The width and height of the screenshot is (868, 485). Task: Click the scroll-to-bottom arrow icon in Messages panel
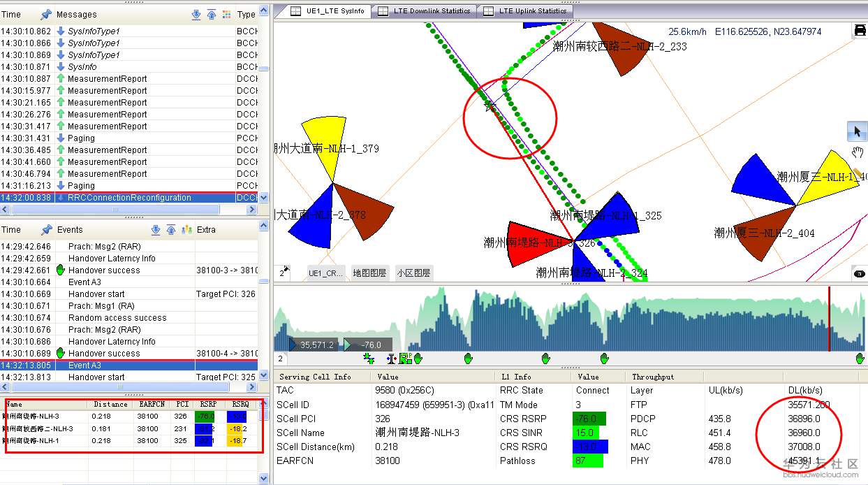(x=196, y=14)
